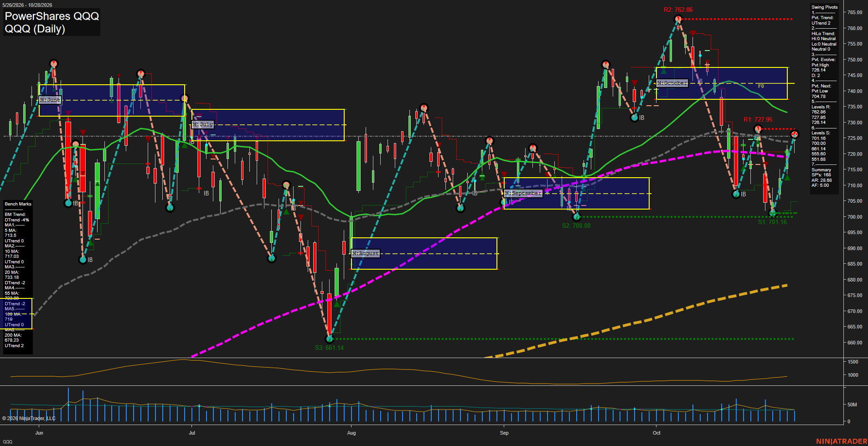This screenshot has width=868, height=446.
Task: Click the 1500 indicator axis label
Action: (x=853, y=362)
